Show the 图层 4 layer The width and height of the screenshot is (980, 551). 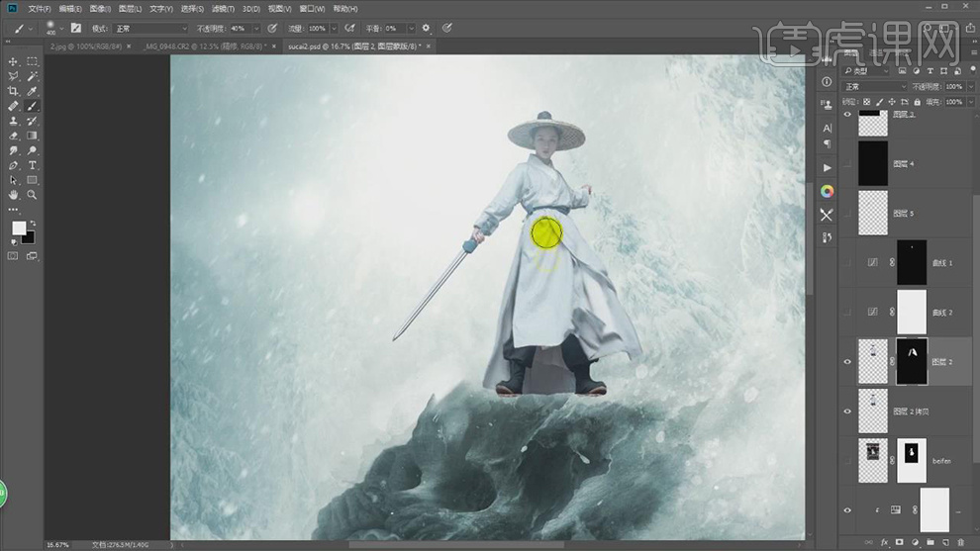847,163
